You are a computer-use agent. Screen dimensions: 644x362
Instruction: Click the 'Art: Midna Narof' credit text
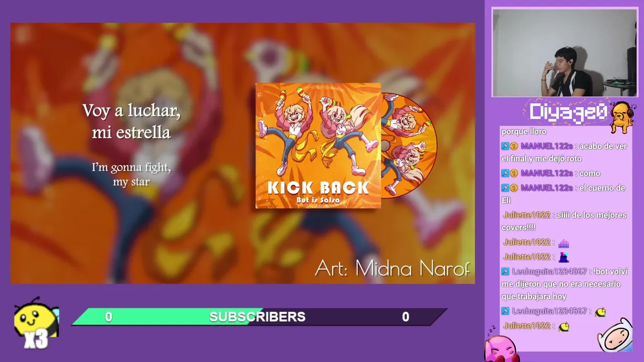point(392,268)
